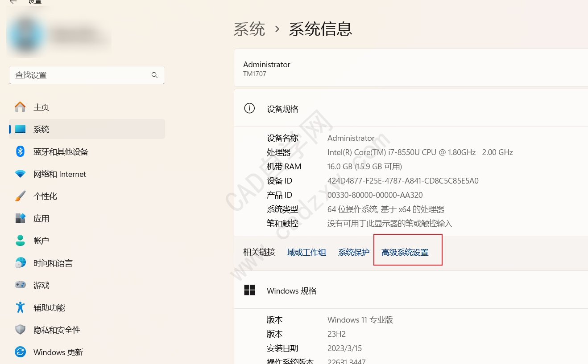This screenshot has height=364, width=588.
Task: Click the time and language globe icon
Action: click(x=20, y=263)
